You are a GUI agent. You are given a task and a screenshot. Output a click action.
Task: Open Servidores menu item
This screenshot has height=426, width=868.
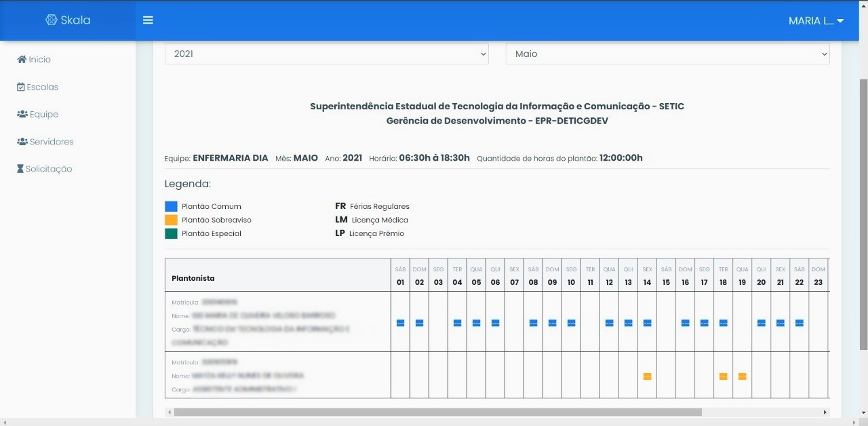click(52, 142)
